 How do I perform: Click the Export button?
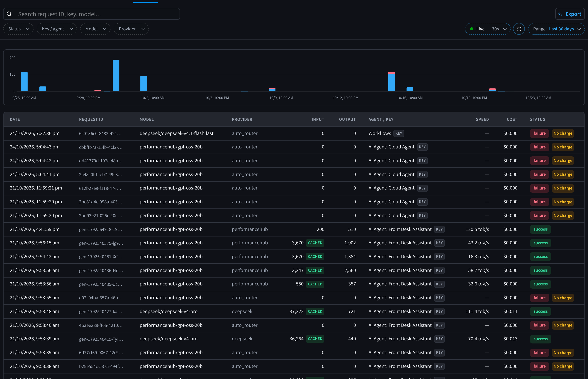(x=570, y=14)
